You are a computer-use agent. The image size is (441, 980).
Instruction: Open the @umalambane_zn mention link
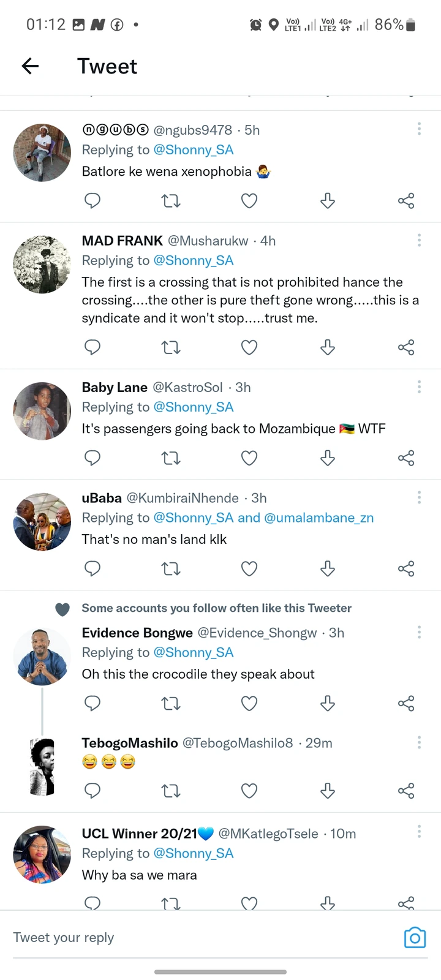(318, 518)
